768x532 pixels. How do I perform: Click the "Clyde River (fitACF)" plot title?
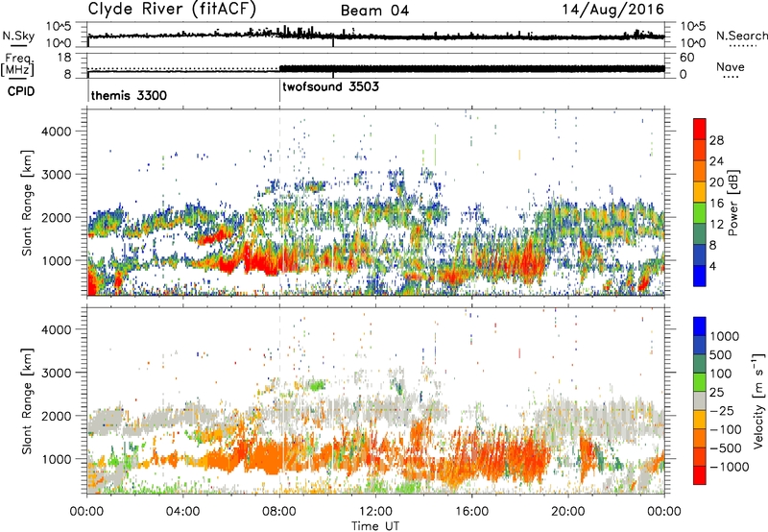coord(172,9)
